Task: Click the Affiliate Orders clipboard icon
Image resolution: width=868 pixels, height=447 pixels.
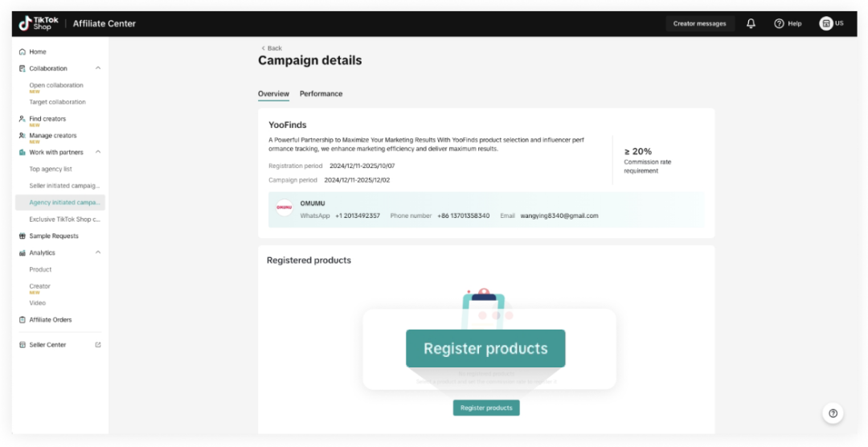Action: tap(23, 320)
